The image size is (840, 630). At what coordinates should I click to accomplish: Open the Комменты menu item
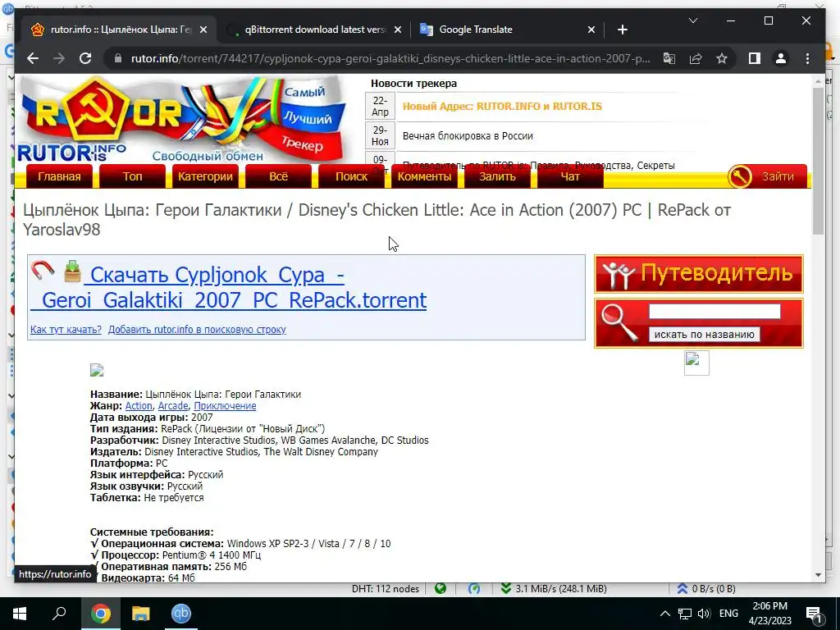[424, 176]
